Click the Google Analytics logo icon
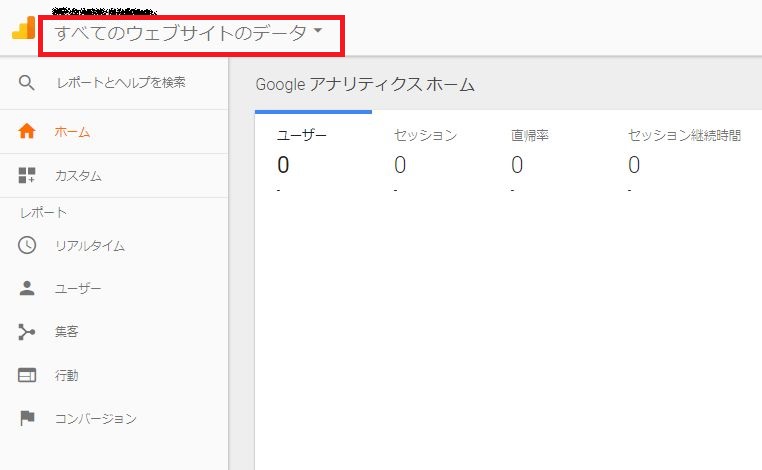 23,28
